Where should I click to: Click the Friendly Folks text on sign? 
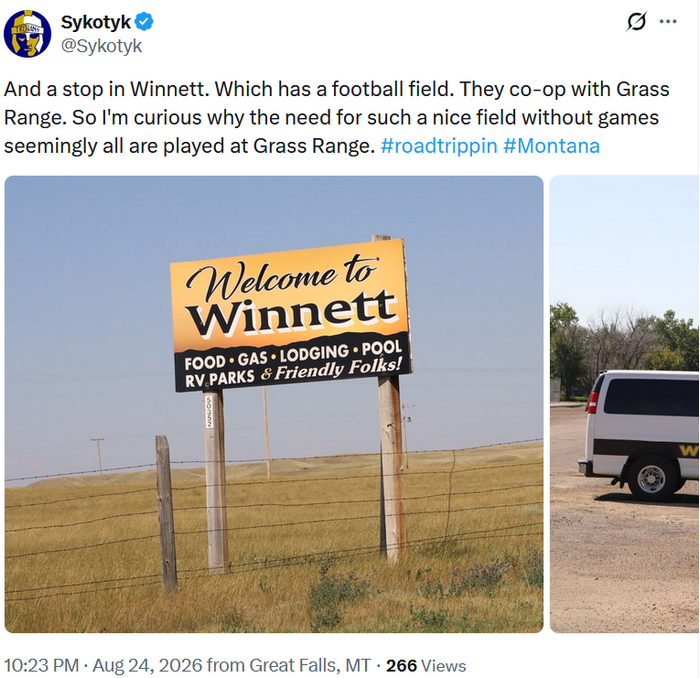[x=338, y=368]
